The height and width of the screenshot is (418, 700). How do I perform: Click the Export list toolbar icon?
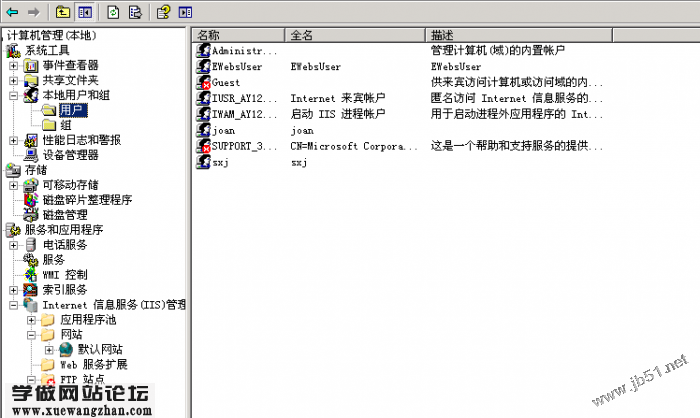(x=135, y=12)
